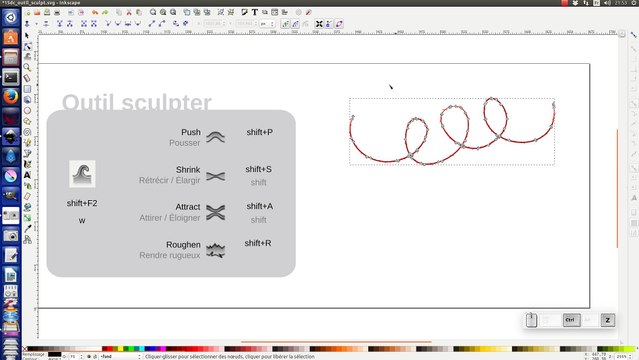
Task: Select the Star polygon tool
Action: click(27, 121)
